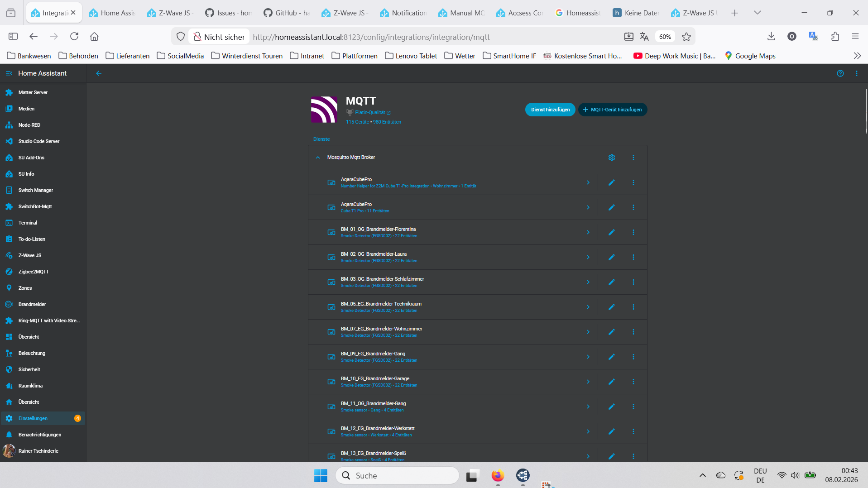Open a new browser tab
The width and height of the screenshot is (868, 488).
[734, 13]
